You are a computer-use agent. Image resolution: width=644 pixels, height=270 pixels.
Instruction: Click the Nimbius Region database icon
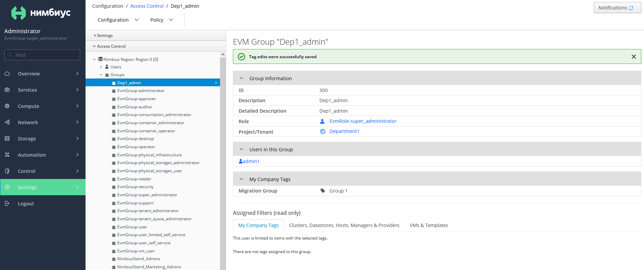100,59
